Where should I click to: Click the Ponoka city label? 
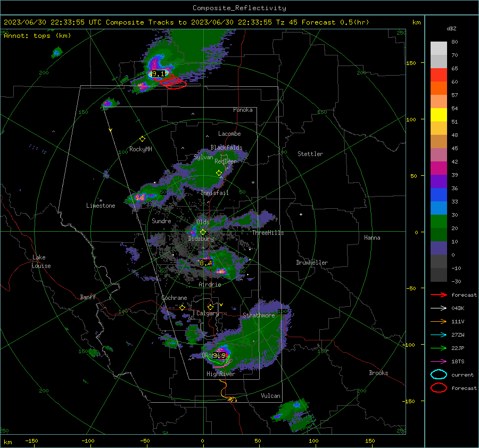click(x=243, y=110)
